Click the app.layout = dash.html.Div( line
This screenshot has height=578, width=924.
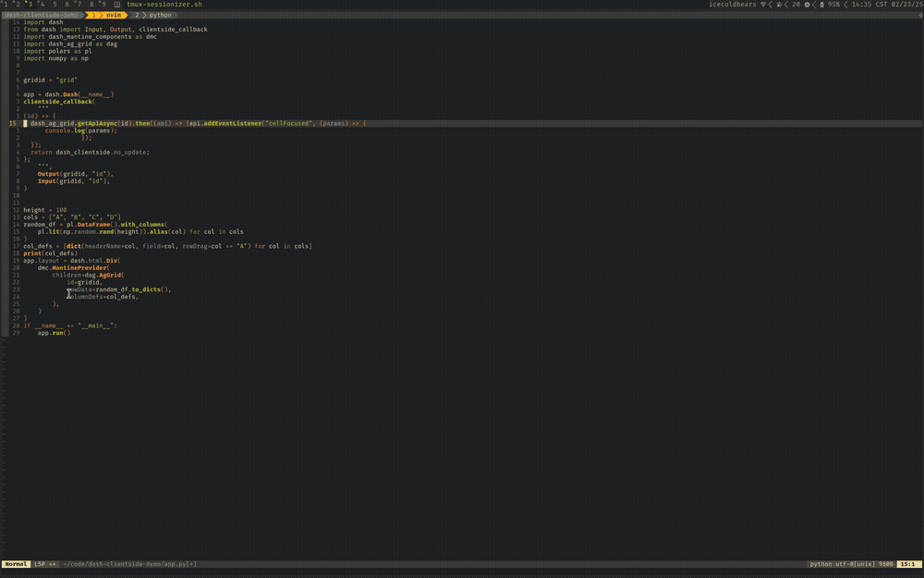pos(72,261)
